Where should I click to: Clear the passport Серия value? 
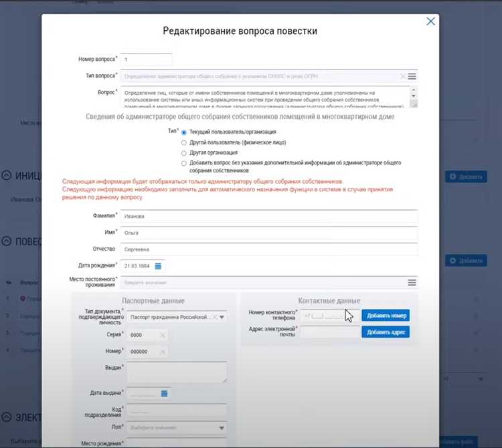tap(163, 335)
